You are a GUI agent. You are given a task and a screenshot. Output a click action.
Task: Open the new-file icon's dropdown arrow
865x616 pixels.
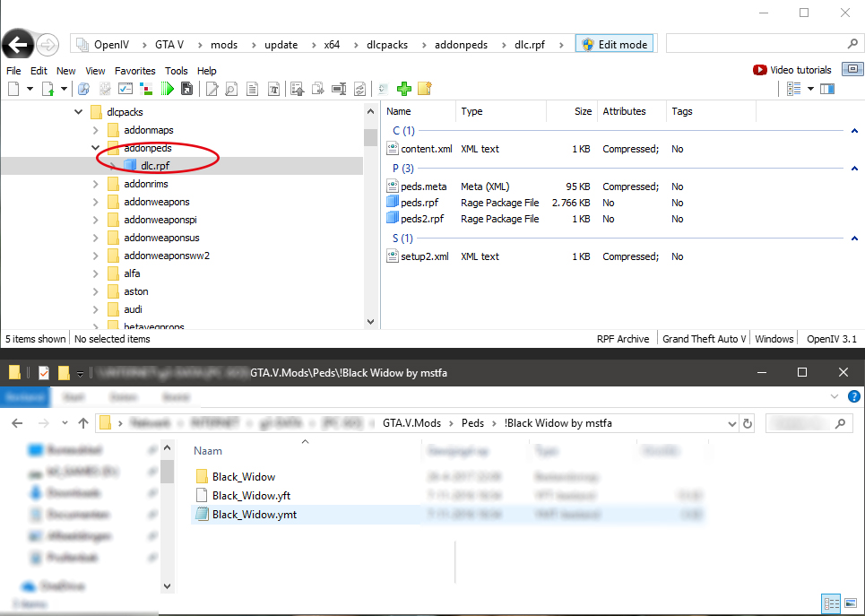click(30, 89)
